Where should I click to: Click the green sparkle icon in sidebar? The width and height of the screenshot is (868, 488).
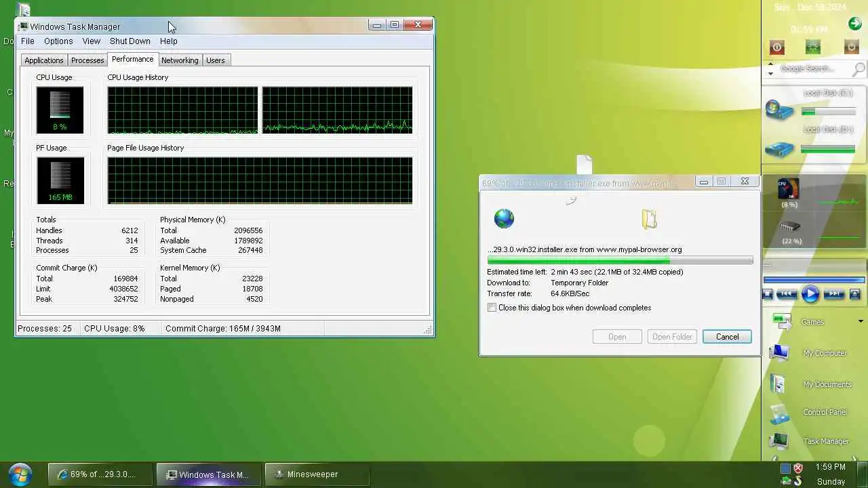click(813, 47)
